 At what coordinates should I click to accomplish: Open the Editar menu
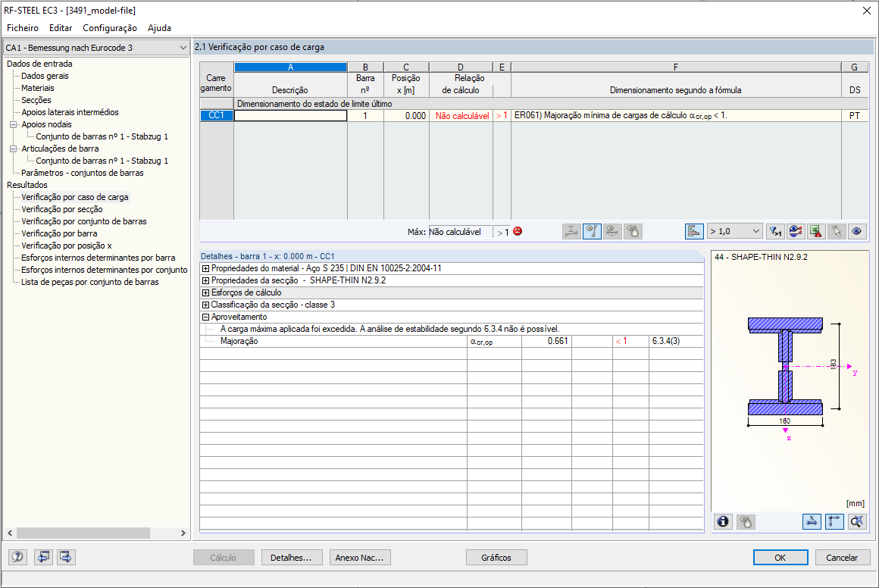(x=61, y=28)
